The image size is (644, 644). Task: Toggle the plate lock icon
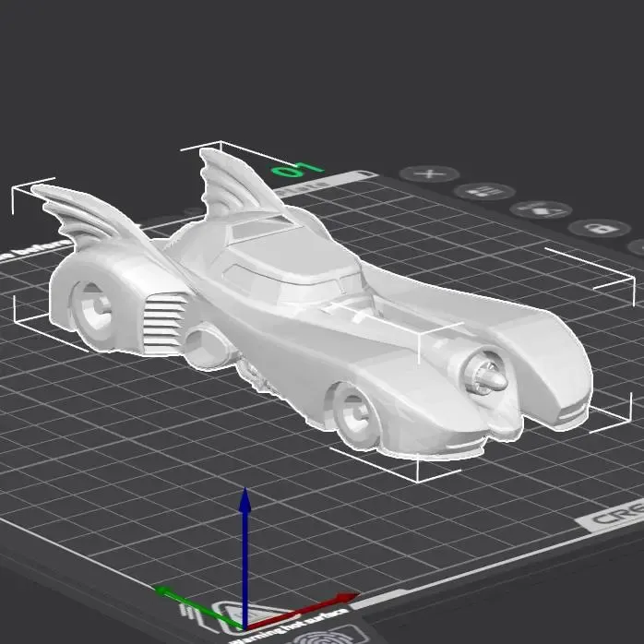(599, 229)
